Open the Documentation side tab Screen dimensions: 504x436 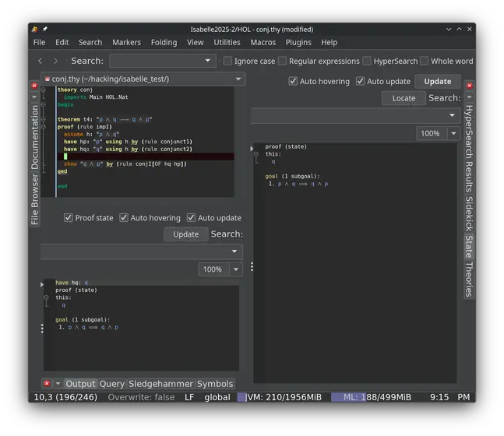pyautogui.click(x=34, y=137)
